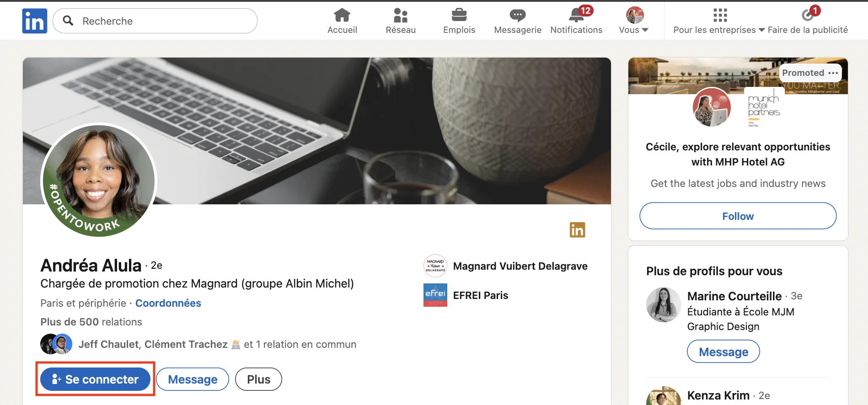Click the mutual connections avatars

56,344
